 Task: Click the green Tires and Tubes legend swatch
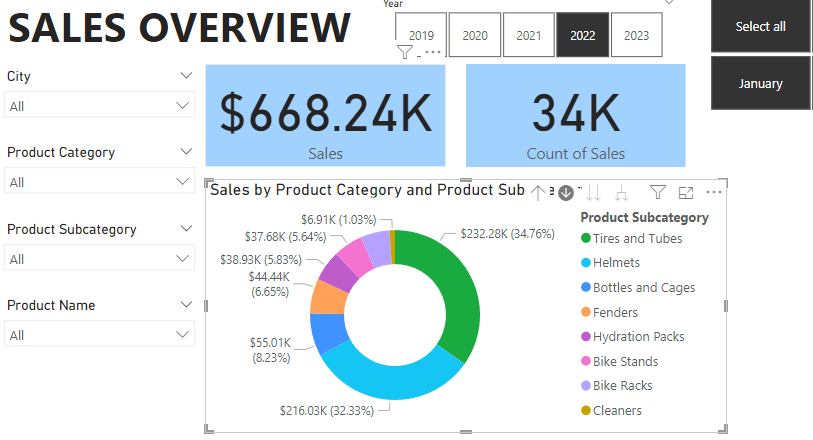[x=586, y=238]
